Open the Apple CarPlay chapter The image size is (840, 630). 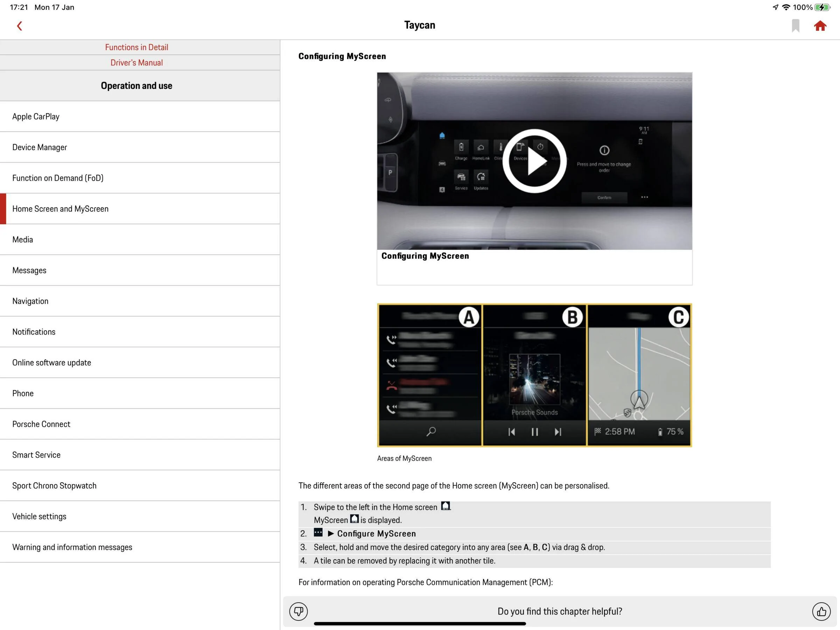140,117
